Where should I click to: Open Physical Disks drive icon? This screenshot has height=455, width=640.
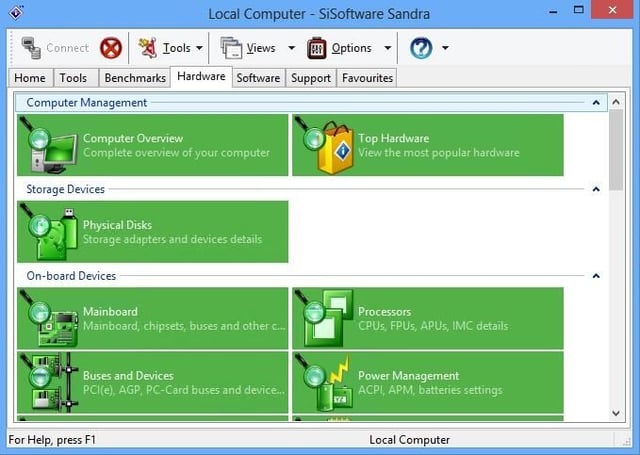coord(51,233)
